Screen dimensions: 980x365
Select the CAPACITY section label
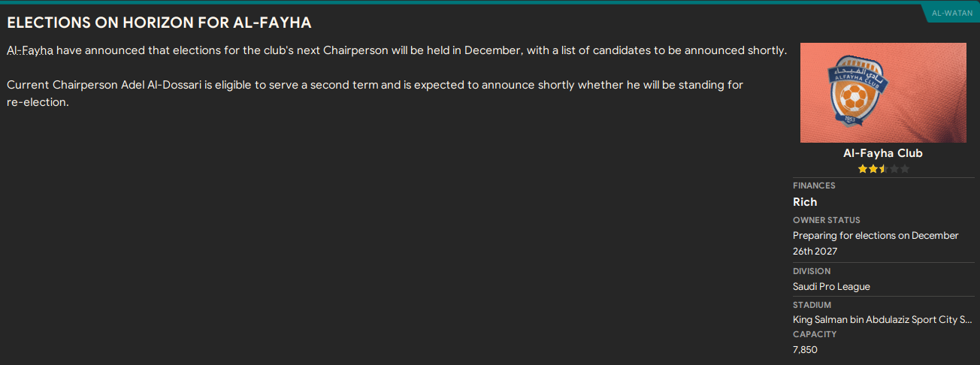[x=815, y=334]
